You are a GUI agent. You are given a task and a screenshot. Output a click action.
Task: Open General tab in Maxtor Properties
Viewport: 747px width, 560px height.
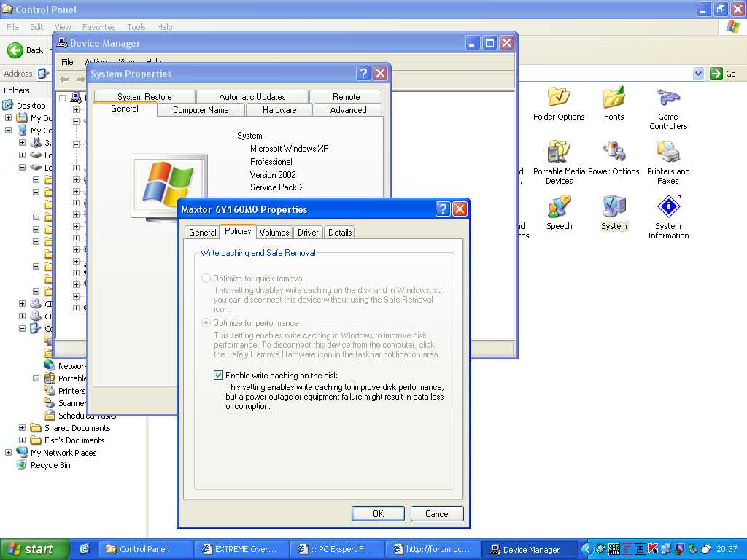click(x=203, y=233)
